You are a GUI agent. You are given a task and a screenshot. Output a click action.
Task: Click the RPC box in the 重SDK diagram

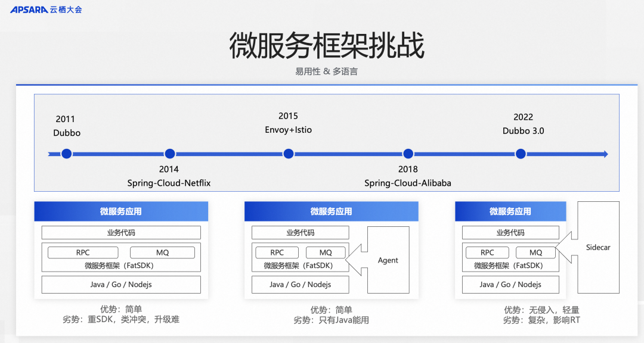[83, 252]
